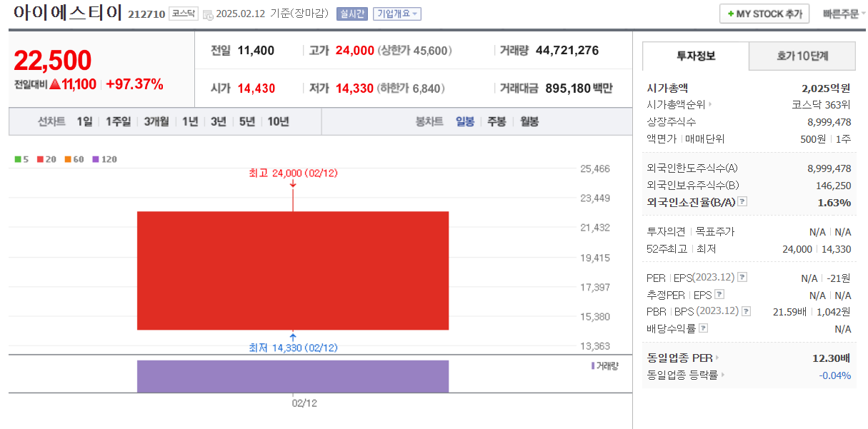Select the 월봉 candlestick chart
This screenshot has width=868, height=429.
click(x=529, y=121)
